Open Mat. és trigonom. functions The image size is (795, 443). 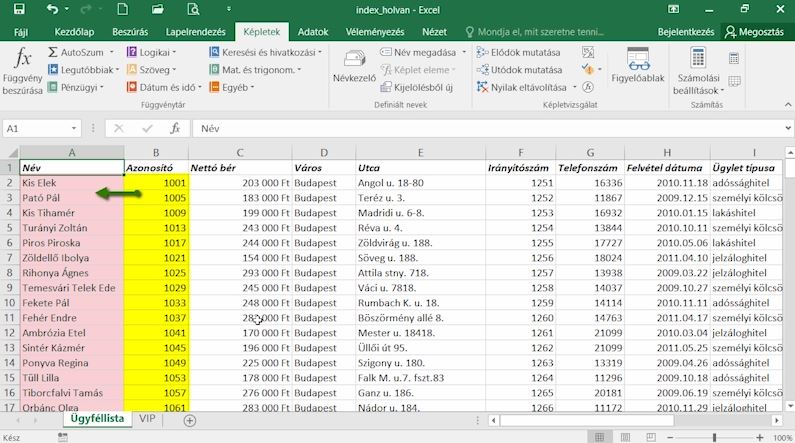pos(255,70)
